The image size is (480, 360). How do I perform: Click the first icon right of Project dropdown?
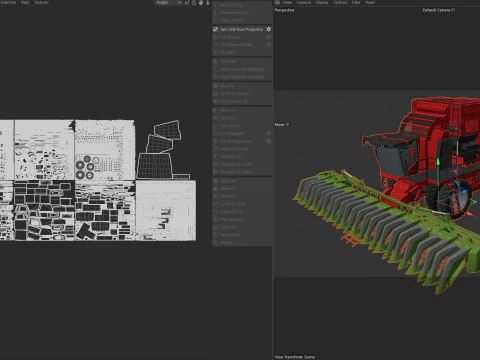[187, 3]
